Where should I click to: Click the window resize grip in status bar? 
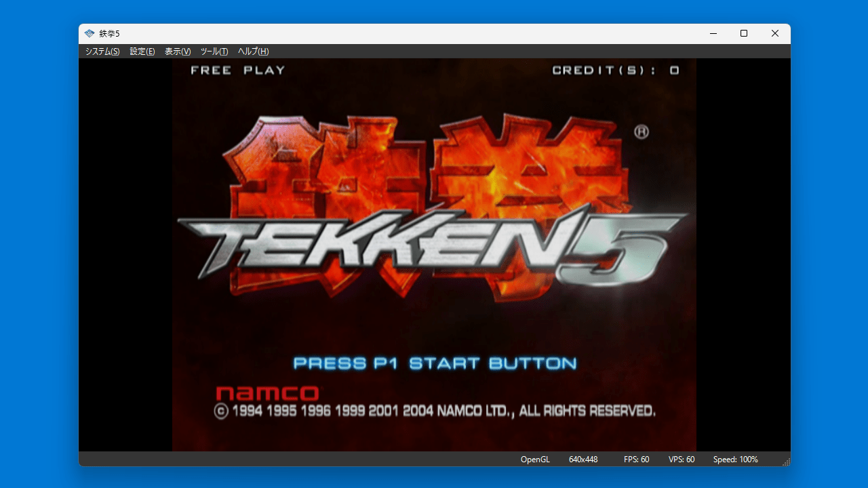[786, 462]
